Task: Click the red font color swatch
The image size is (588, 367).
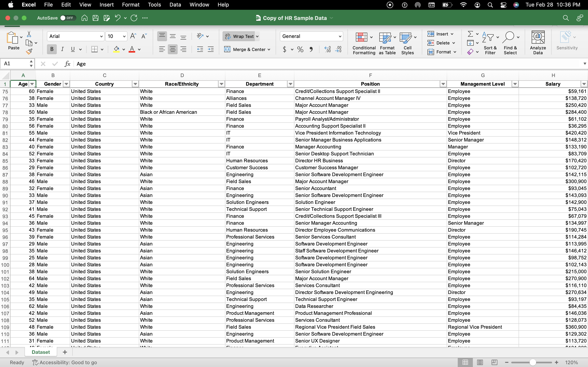Action: 132,49
